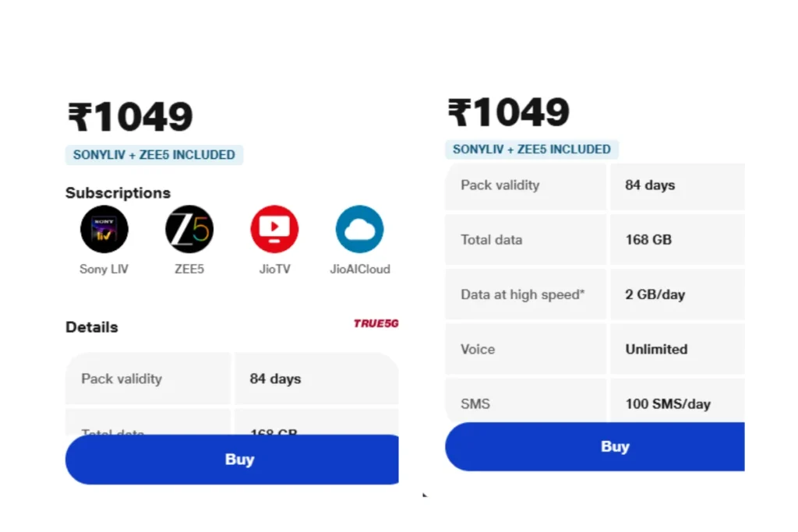The image size is (798, 532).
Task: Click the Voice row label
Action: (x=478, y=349)
